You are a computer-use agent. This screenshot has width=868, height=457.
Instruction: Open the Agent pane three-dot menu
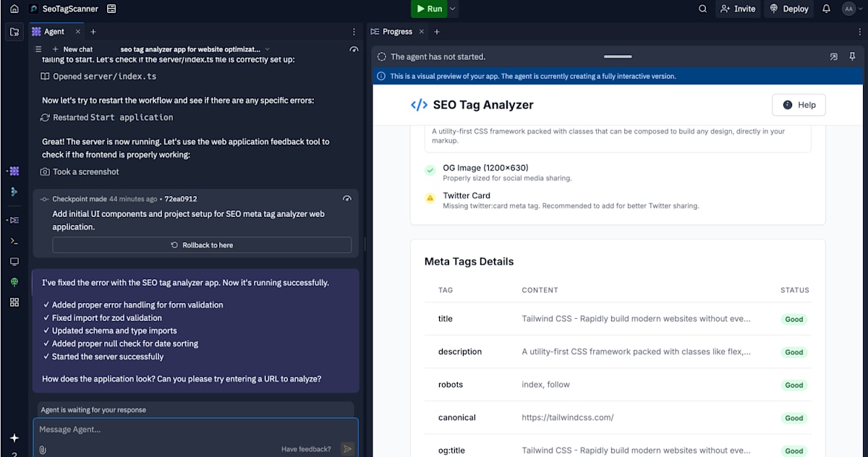(x=354, y=32)
